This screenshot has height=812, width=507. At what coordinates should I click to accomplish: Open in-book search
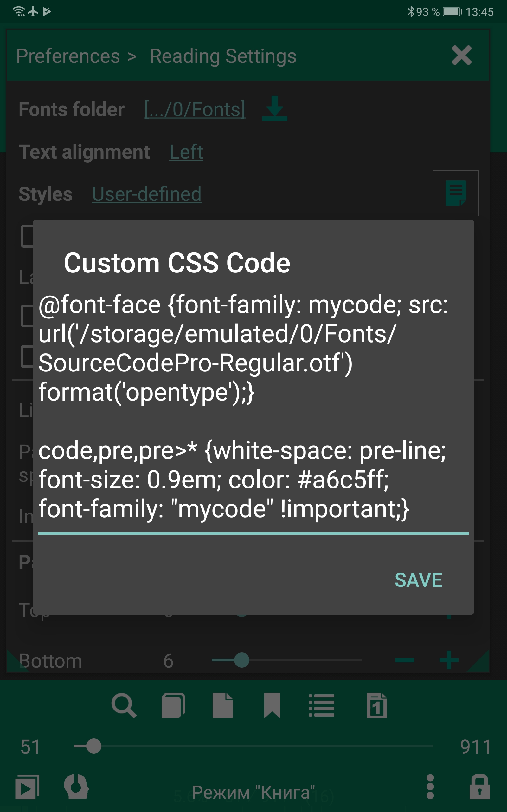[124, 705]
